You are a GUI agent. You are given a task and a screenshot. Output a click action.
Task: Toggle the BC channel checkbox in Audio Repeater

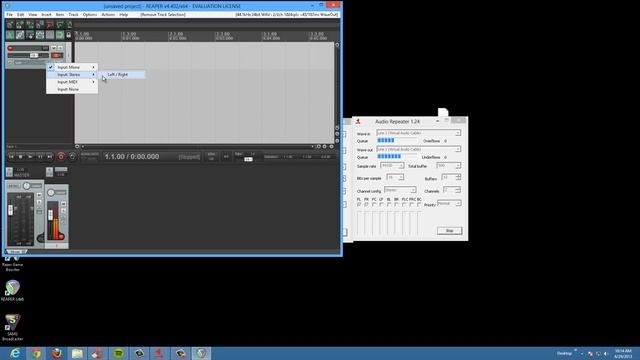(x=419, y=204)
